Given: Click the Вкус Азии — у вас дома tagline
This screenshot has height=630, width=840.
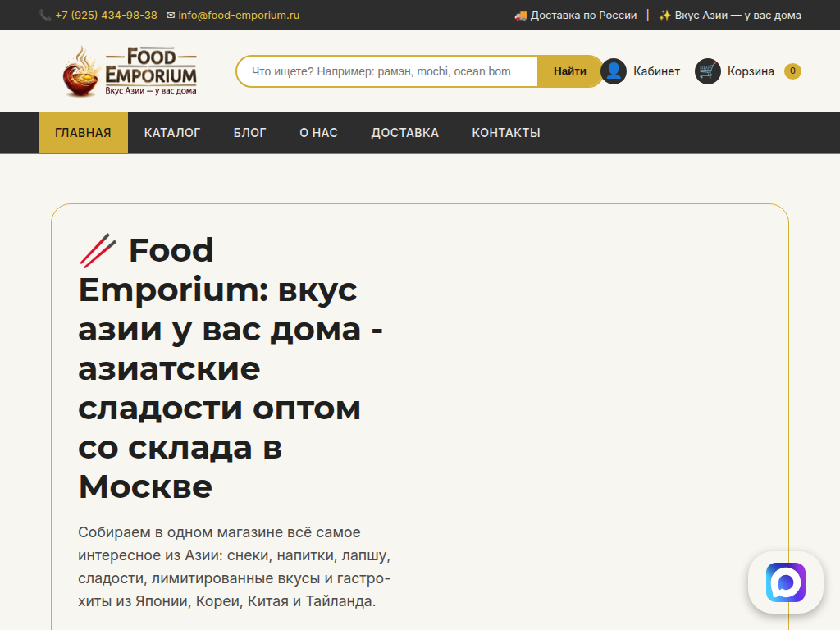Looking at the screenshot, I should pyautogui.click(x=737, y=16).
